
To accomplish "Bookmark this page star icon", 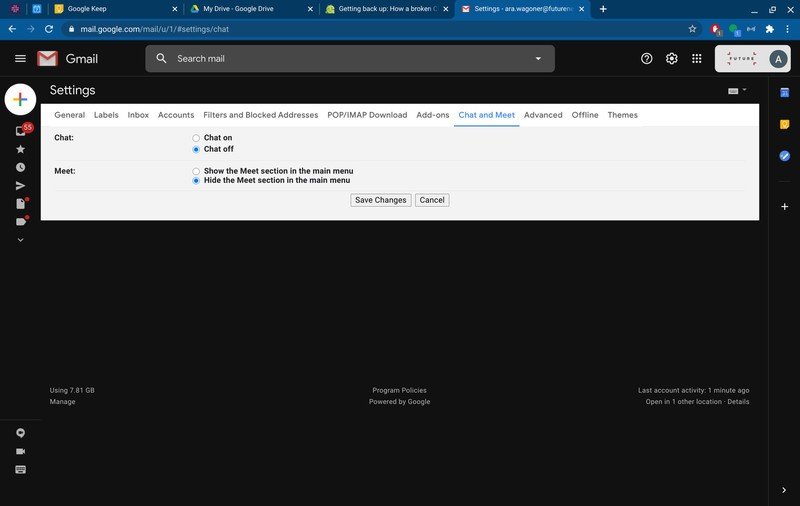I will coord(692,29).
